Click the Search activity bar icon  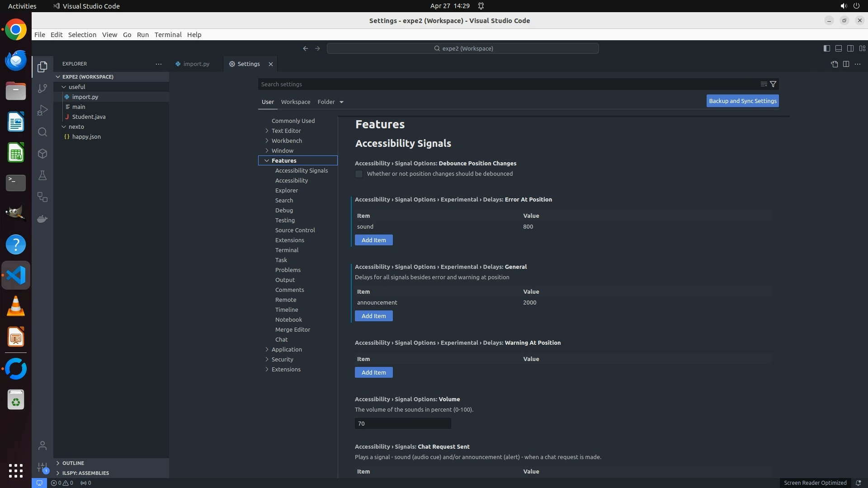(42, 132)
